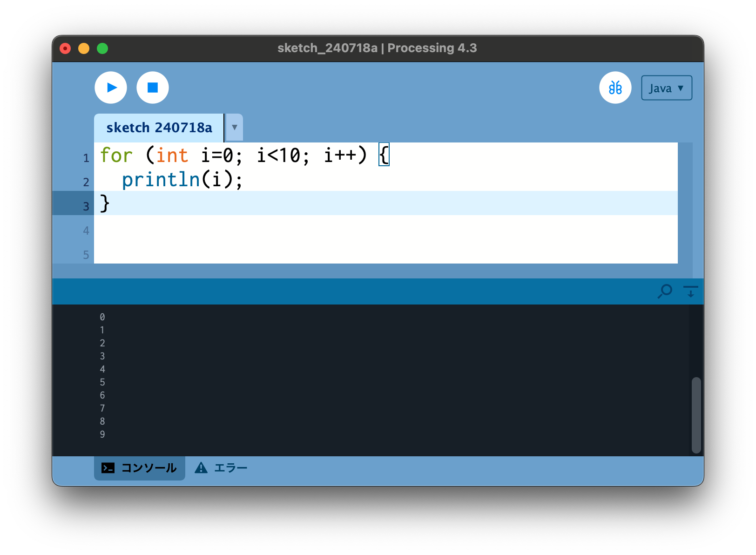Switch to the コンソール tab
Screen dimensions: 756x555
[x=140, y=468]
